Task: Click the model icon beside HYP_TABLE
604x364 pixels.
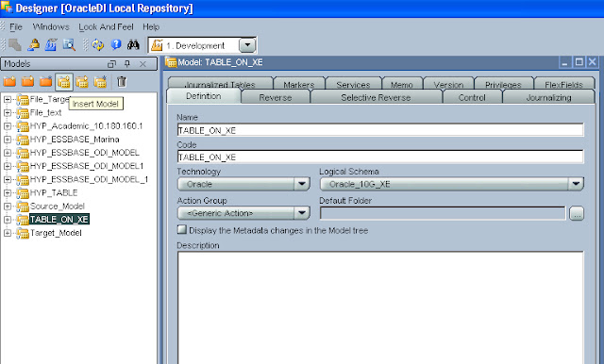Action: [23, 193]
